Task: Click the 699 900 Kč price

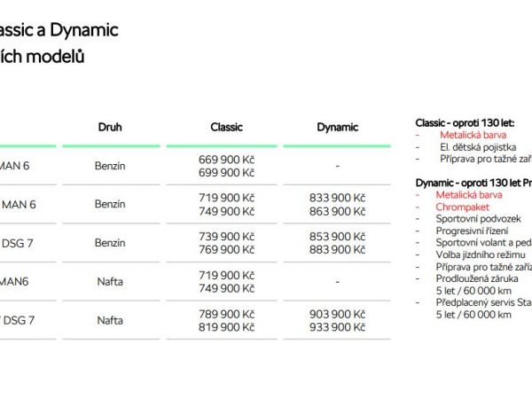Action: (226, 172)
